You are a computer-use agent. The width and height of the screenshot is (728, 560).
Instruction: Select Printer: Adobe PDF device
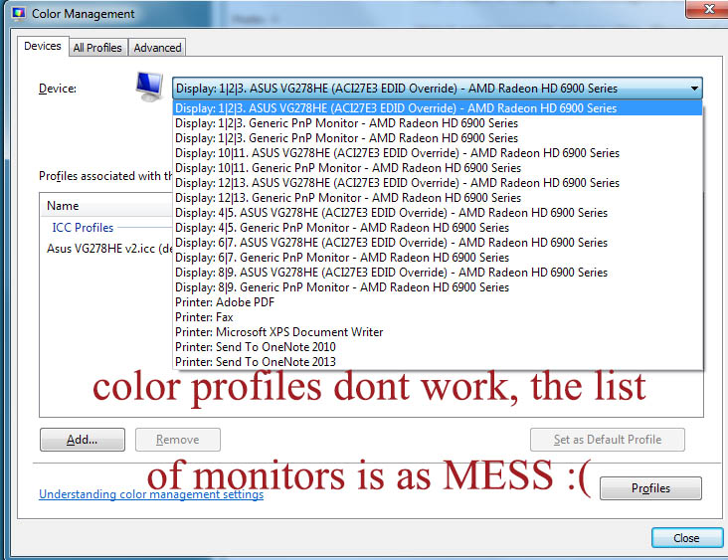[437, 301]
